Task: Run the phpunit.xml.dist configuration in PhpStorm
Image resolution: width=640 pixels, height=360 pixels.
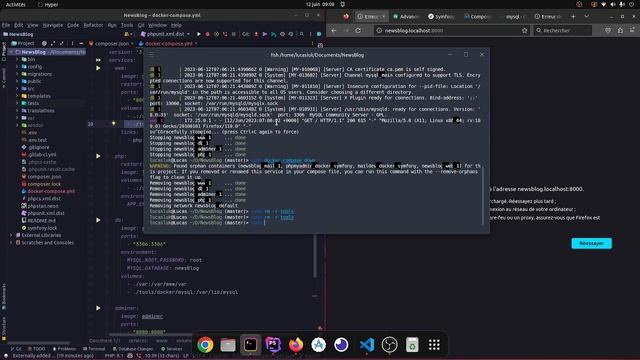Action: tap(199, 34)
